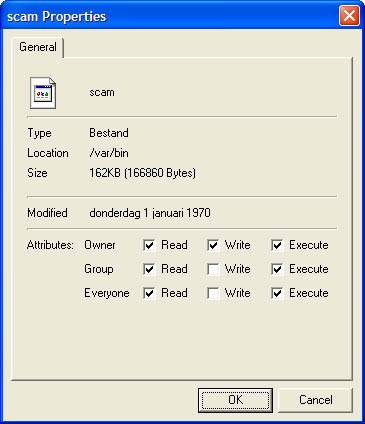Click the size value '162KB (166860 Bytes)'
Viewport: 365px width, 424px height.
(142, 173)
